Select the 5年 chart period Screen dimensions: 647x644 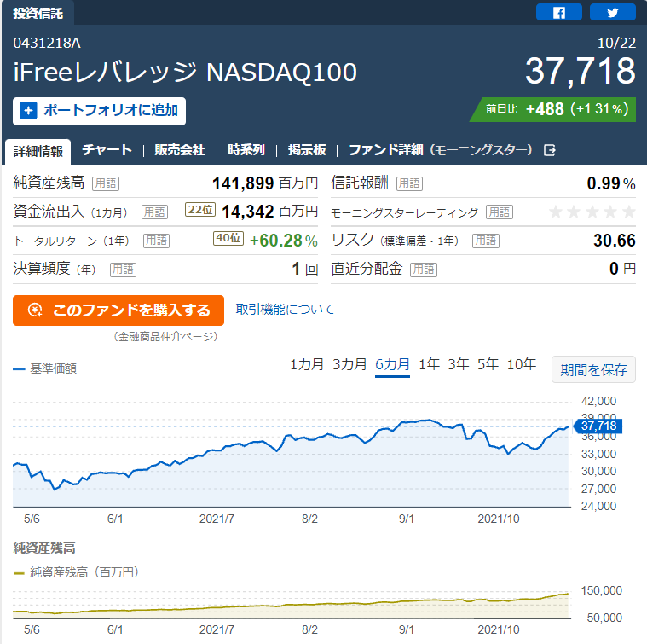488,364
